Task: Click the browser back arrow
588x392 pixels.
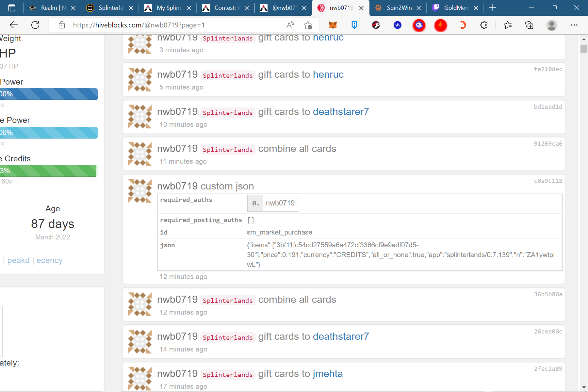Action: (x=14, y=25)
